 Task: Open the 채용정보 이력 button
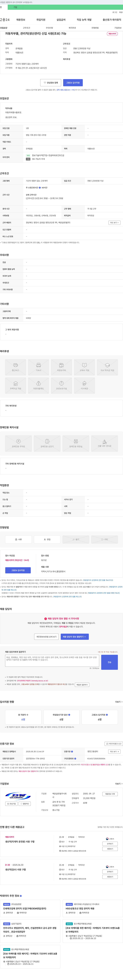(x=110, y=794)
